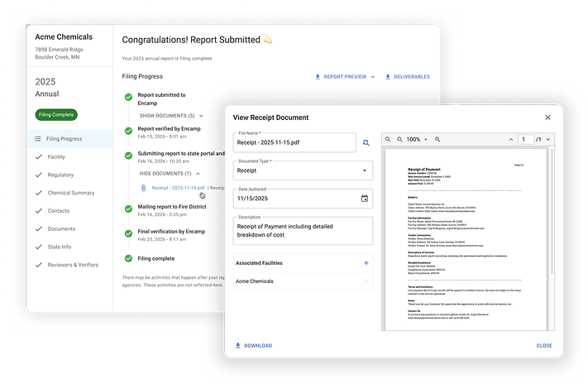588x384 pixels.
Task: Select Chemical Summary in sidebar
Action: coord(71,193)
